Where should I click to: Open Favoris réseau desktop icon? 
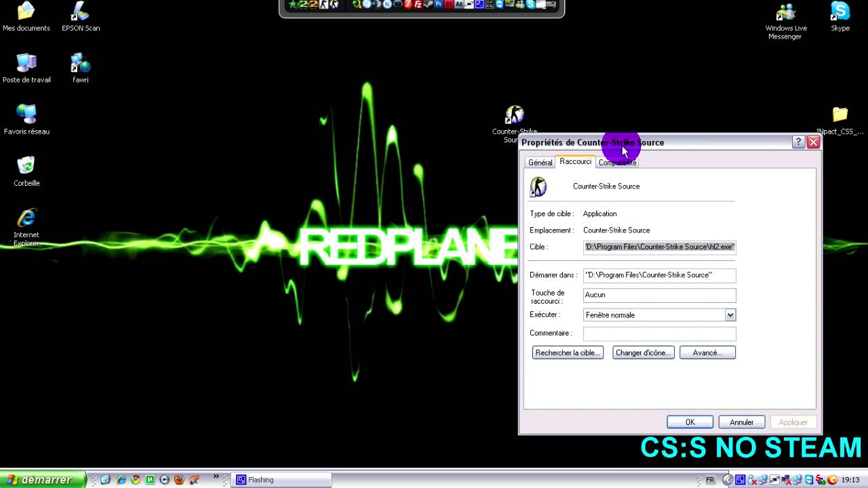26,120
